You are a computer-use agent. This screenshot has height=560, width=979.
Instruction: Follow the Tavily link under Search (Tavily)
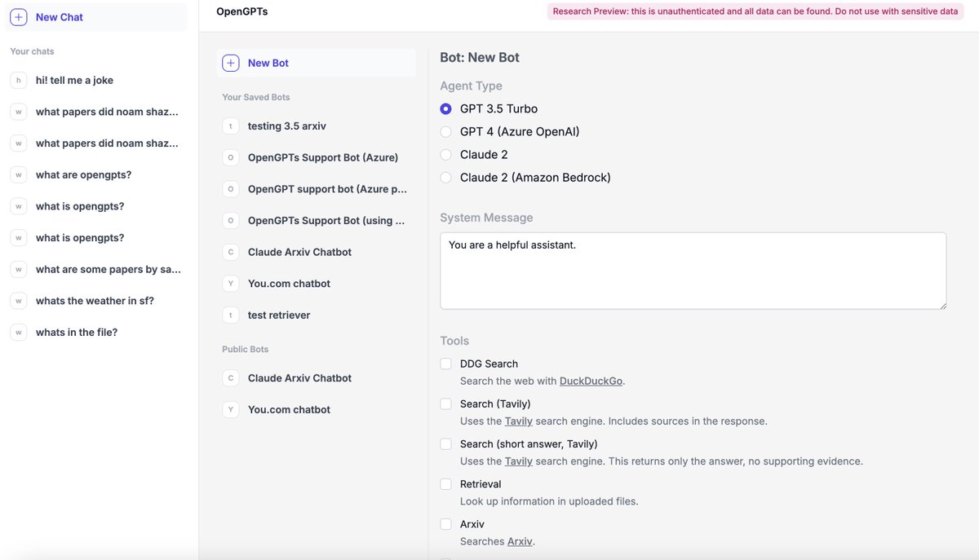click(518, 420)
